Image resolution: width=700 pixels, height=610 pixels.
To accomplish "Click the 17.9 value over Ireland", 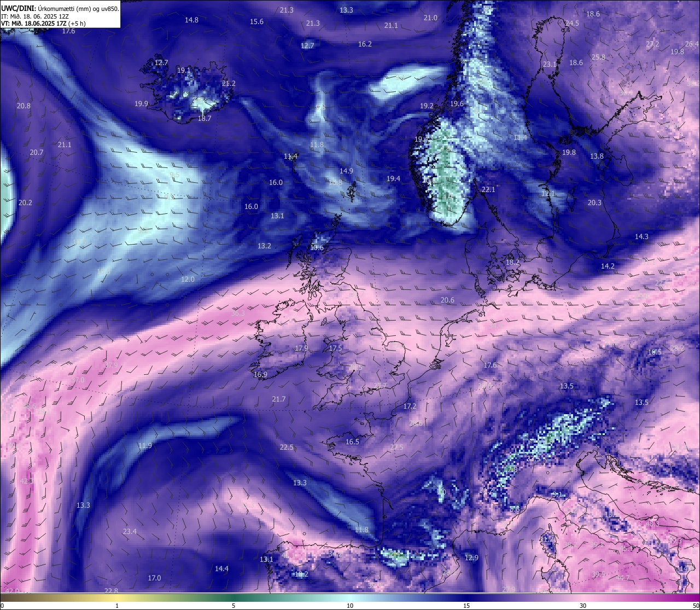I will pyautogui.click(x=301, y=348).
